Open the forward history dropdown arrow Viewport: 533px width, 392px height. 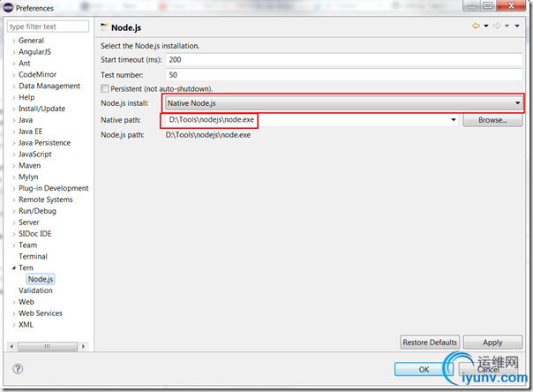[x=507, y=26]
